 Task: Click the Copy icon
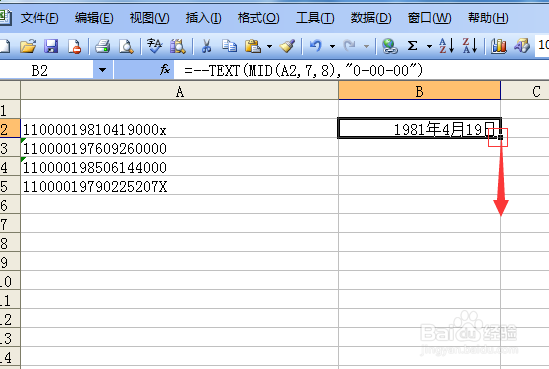(229, 46)
